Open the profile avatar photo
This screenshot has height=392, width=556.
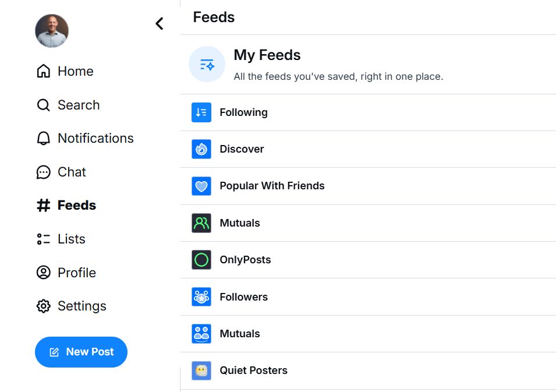click(x=52, y=31)
